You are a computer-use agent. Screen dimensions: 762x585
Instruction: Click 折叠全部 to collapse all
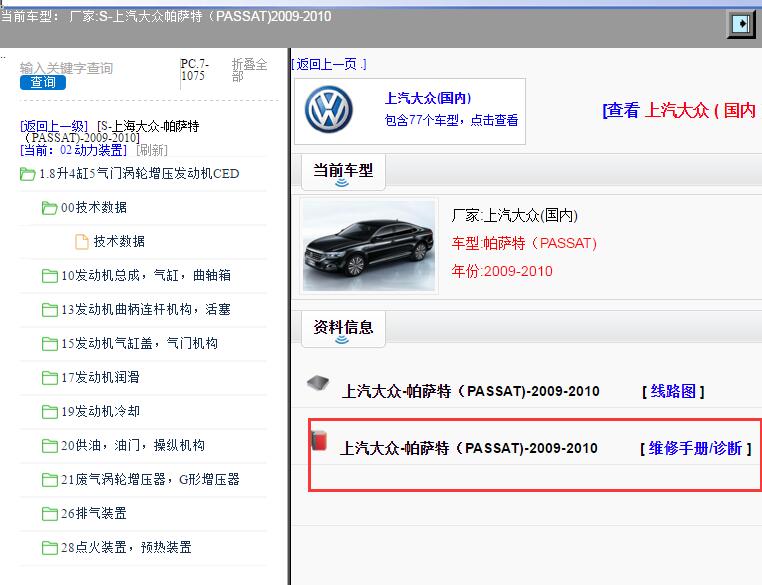(x=249, y=70)
